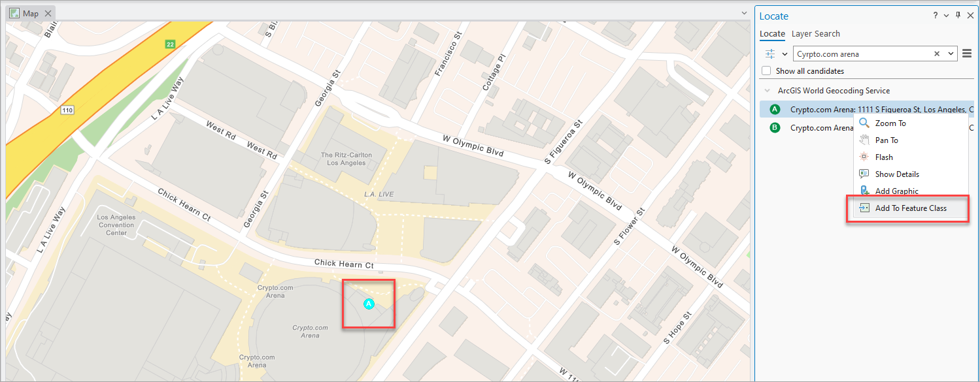Click the Pan To hand icon
Viewport: 980px width, 382px height.
click(864, 140)
